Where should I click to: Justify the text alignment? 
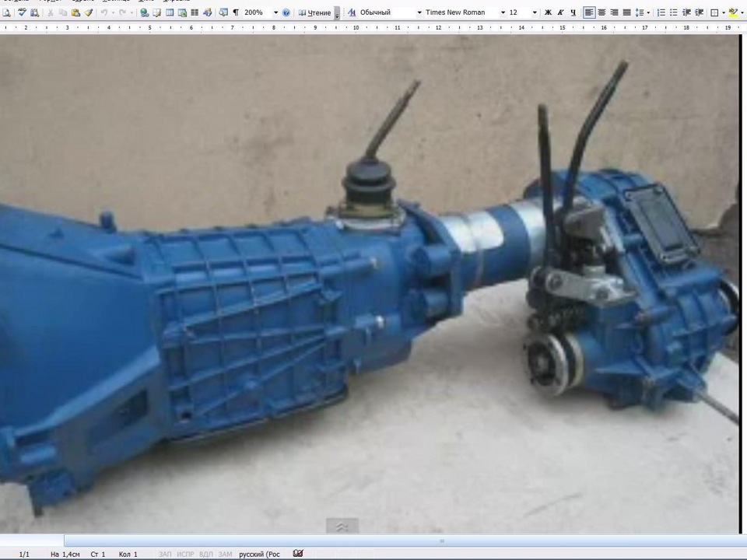pyautogui.click(x=627, y=13)
